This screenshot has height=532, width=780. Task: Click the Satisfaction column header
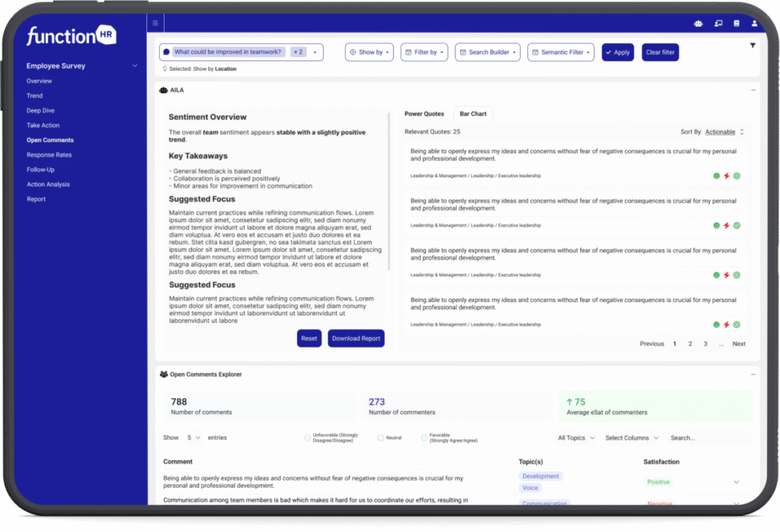(x=661, y=462)
